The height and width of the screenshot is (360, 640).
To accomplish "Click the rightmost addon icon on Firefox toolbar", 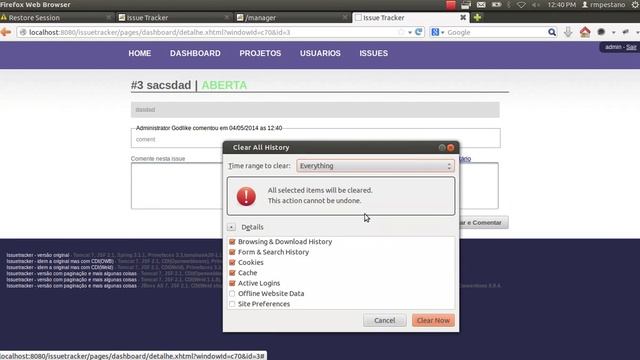I will click(625, 32).
